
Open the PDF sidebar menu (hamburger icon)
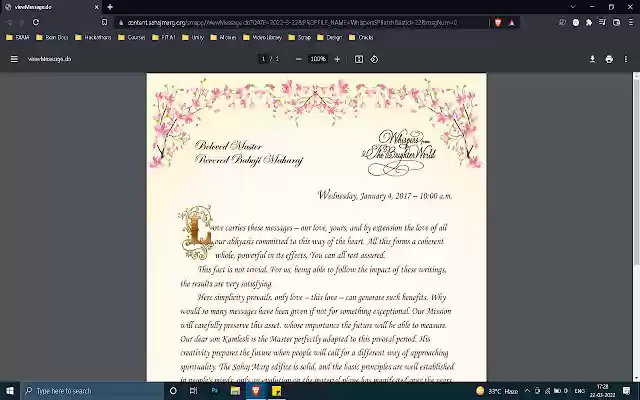[x=14, y=59]
